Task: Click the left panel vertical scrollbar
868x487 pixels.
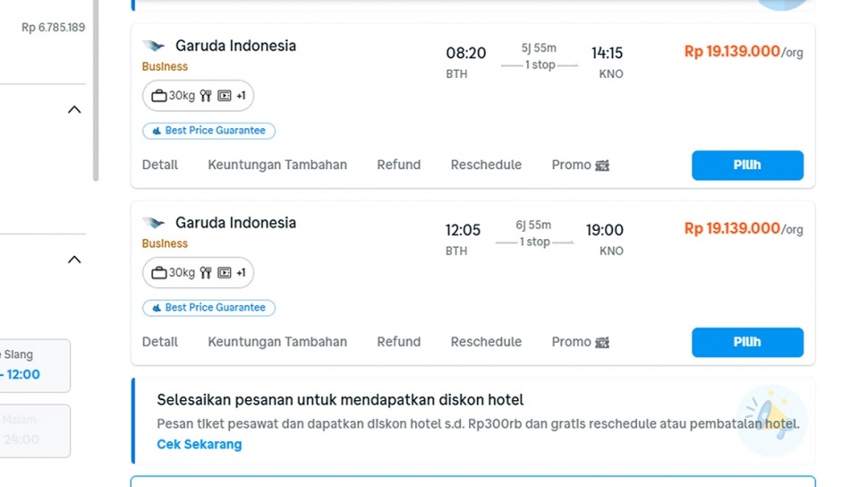Action: 96,90
